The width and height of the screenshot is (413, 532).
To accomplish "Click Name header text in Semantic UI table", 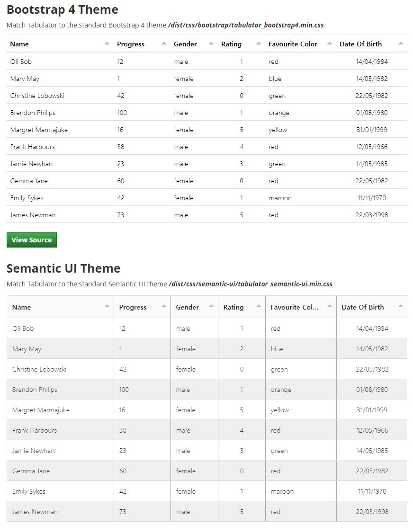I will (x=21, y=307).
